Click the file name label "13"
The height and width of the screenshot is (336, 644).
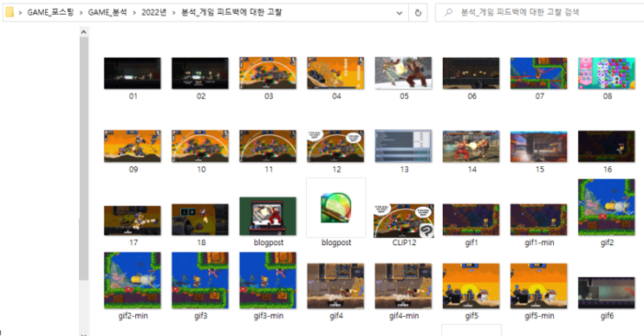pos(404,170)
